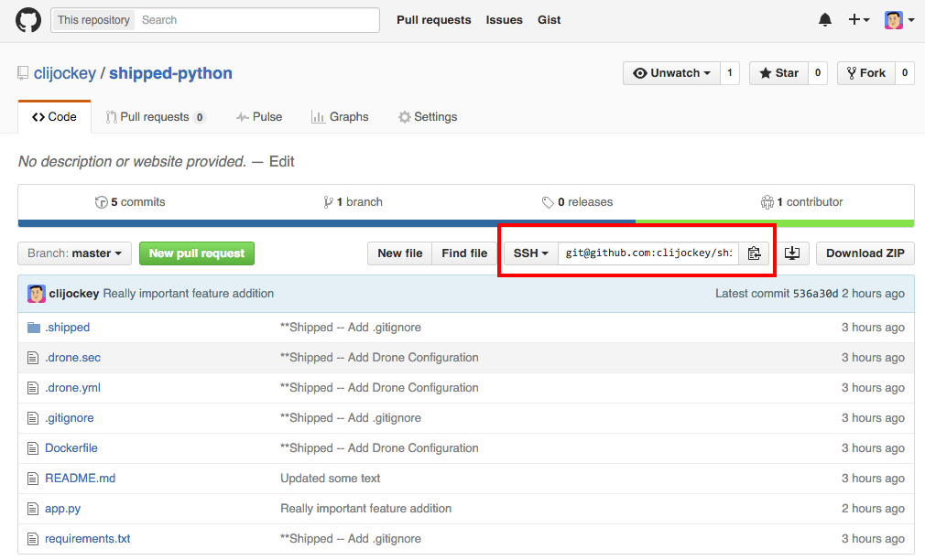This screenshot has width=925, height=560.
Task: Fork the repository
Action: pos(865,71)
